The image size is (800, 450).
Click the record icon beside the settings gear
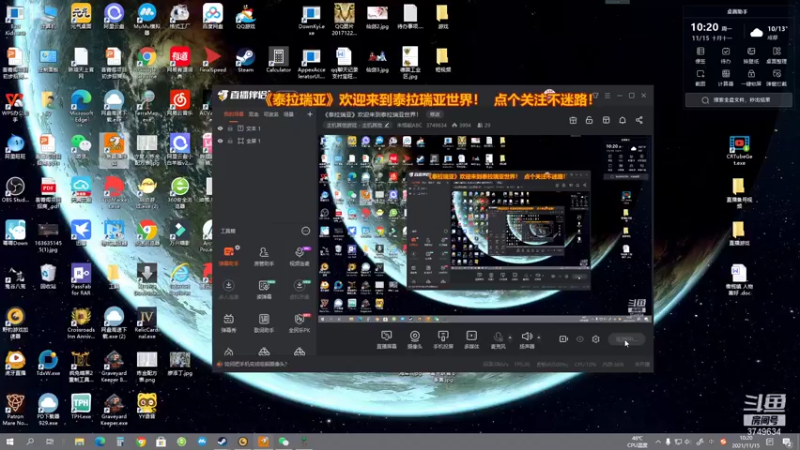tap(563, 339)
